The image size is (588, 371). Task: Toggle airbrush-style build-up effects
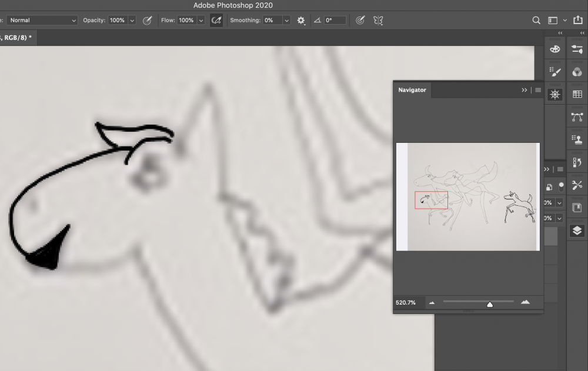click(216, 20)
